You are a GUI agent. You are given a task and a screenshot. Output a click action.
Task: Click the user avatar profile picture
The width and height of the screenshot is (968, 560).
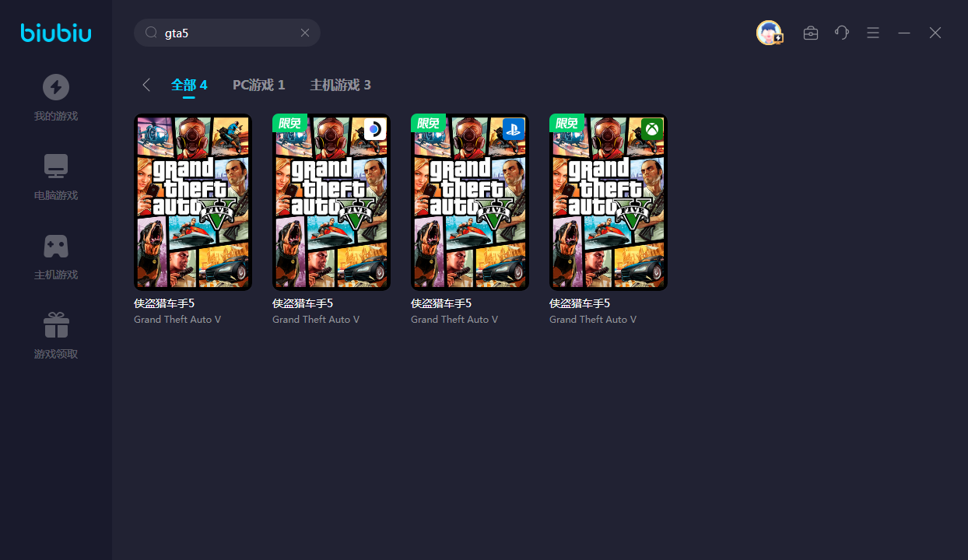pos(769,33)
